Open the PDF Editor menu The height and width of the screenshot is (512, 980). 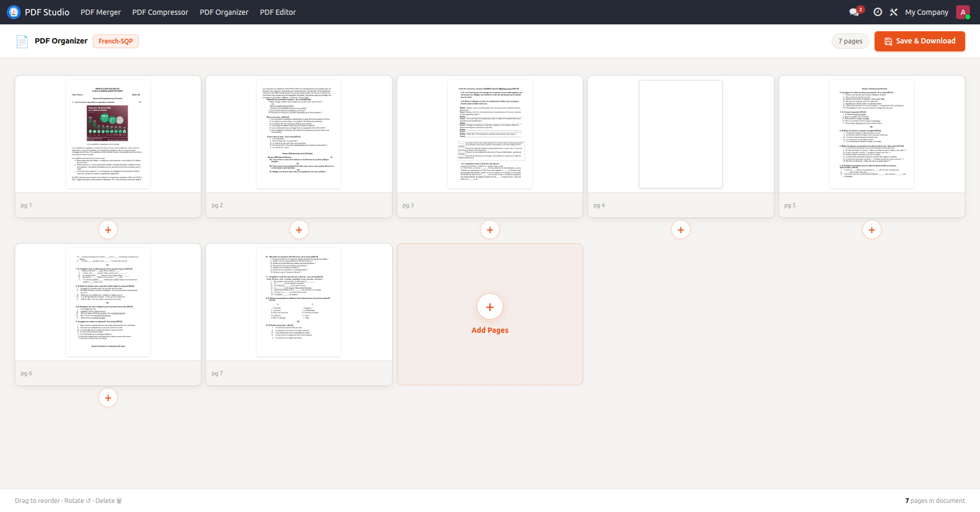pos(278,12)
